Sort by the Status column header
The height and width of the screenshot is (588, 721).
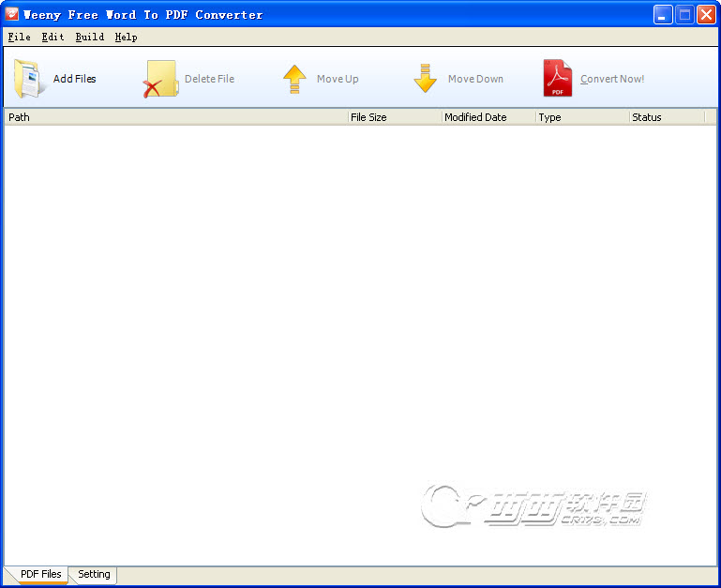click(x=668, y=117)
